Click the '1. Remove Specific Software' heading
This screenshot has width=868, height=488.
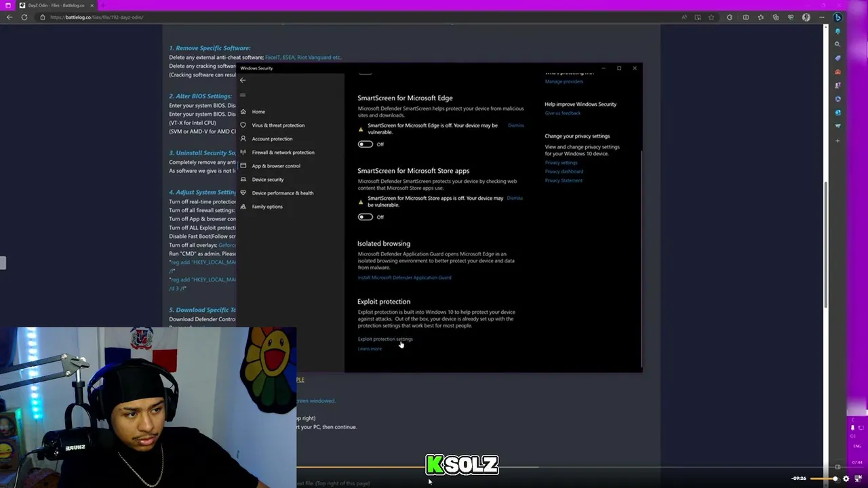coord(210,48)
